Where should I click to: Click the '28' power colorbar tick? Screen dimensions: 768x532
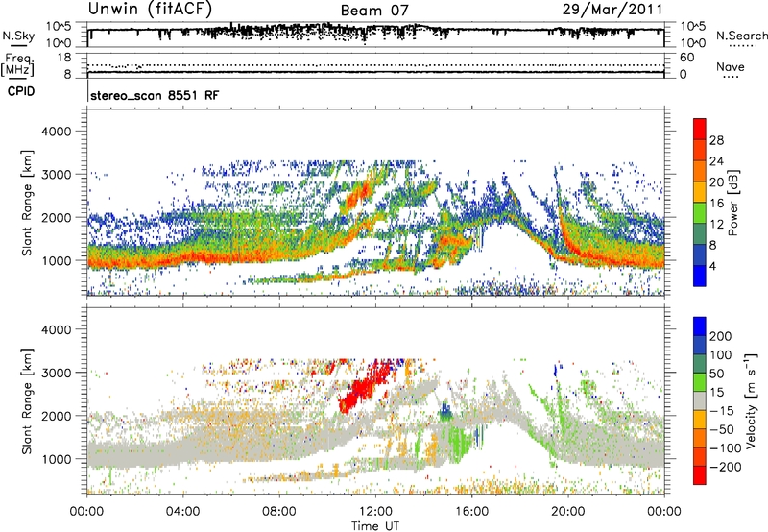click(716, 140)
